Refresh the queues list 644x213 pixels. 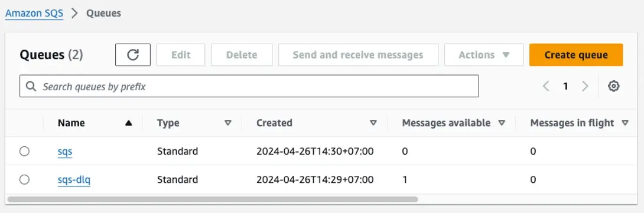[133, 55]
